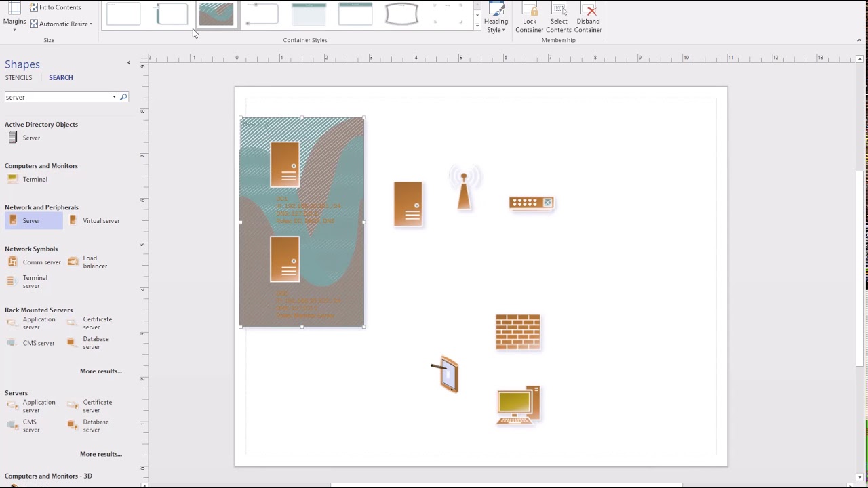868x488 pixels.
Task: Click the Lock Container button
Action: (530, 18)
